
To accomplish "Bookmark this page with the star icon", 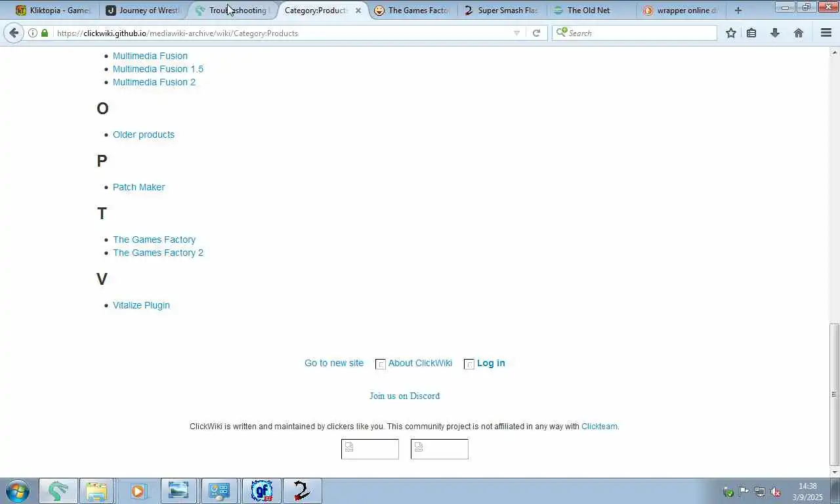I will tap(730, 33).
